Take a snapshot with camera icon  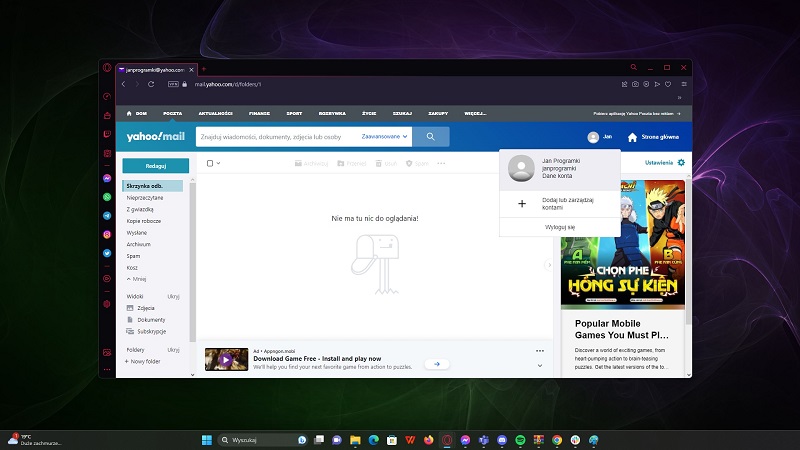point(635,84)
